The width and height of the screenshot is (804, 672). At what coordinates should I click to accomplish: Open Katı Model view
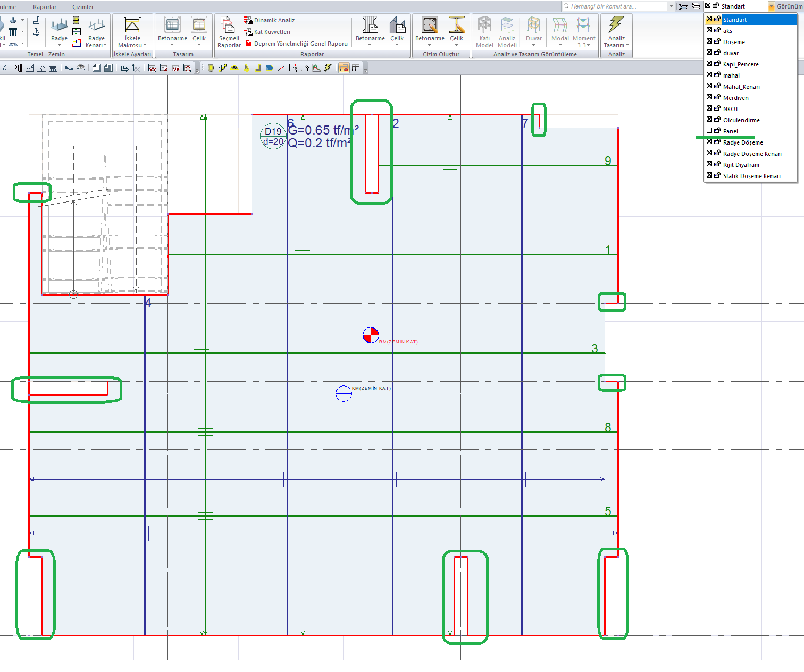[484, 32]
